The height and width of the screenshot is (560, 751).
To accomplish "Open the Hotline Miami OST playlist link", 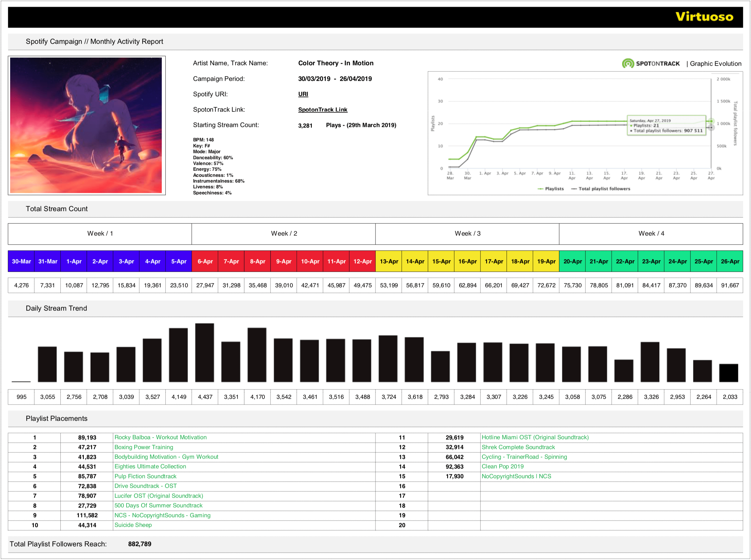I will coord(535,437).
